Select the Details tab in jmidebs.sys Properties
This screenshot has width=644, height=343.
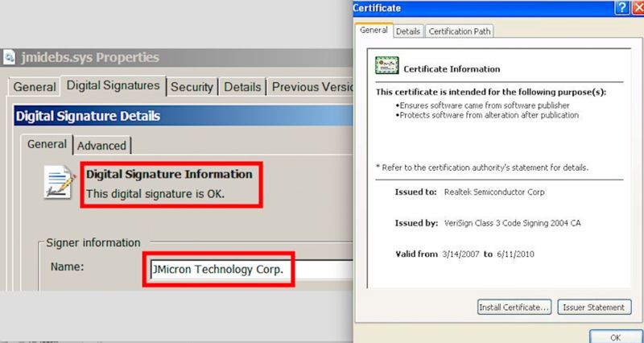click(242, 87)
